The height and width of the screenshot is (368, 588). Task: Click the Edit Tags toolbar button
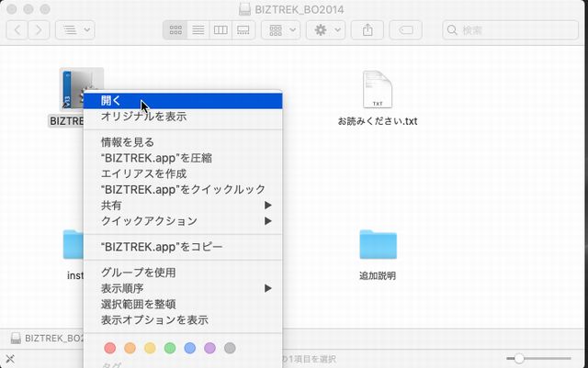[x=406, y=30]
